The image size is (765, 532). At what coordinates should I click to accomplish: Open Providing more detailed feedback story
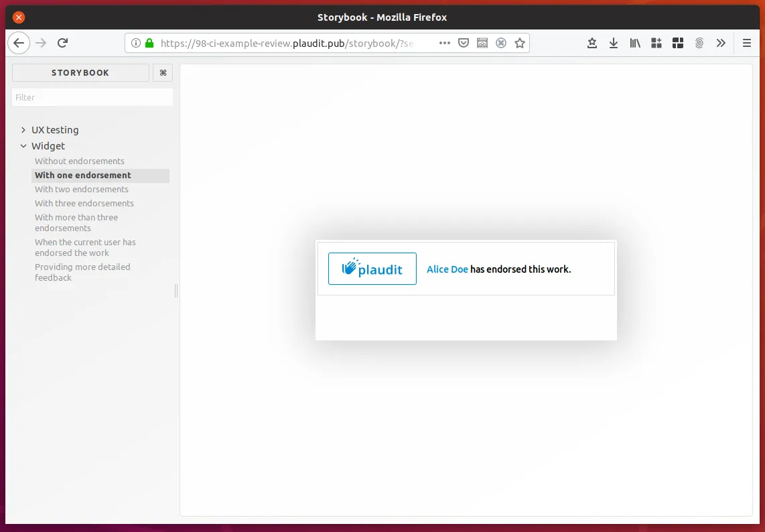pyautogui.click(x=82, y=272)
